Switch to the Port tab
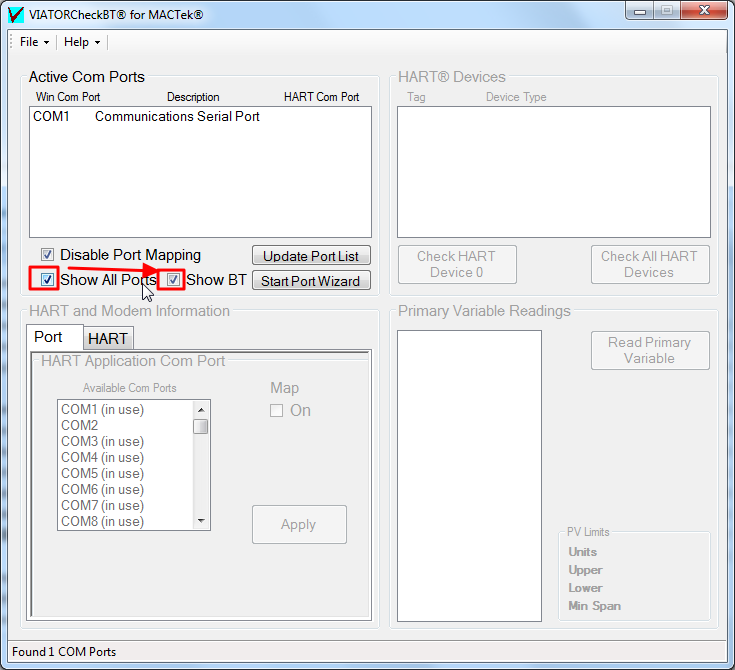This screenshot has height=670, width=735. [54, 337]
